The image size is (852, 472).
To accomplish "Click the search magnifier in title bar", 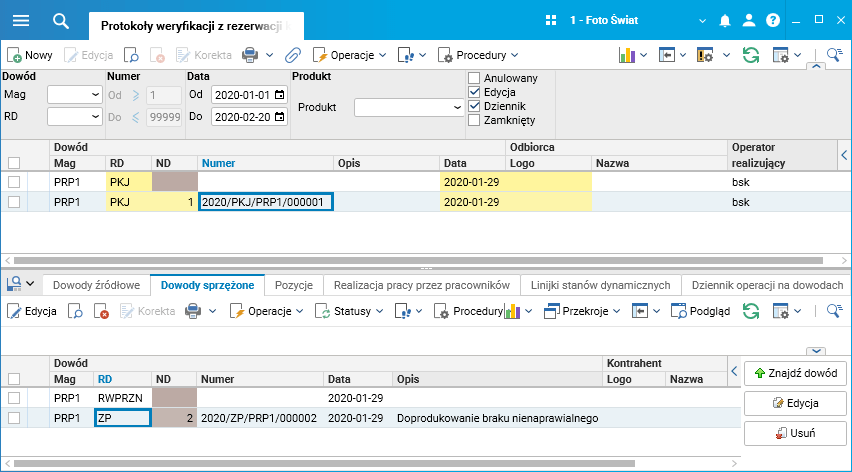I will [x=61, y=21].
